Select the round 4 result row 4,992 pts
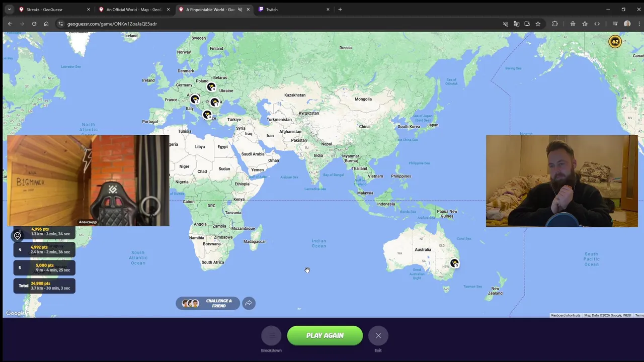 [44, 249]
